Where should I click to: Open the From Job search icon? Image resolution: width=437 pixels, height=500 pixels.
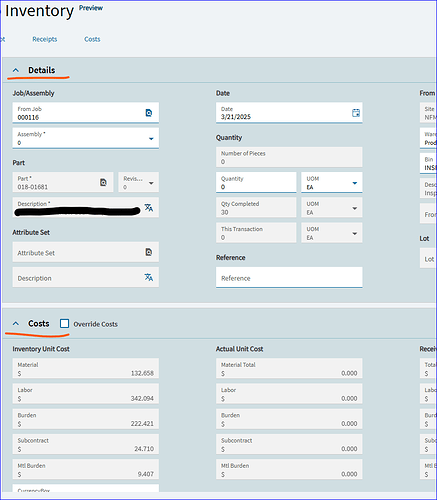(x=149, y=113)
